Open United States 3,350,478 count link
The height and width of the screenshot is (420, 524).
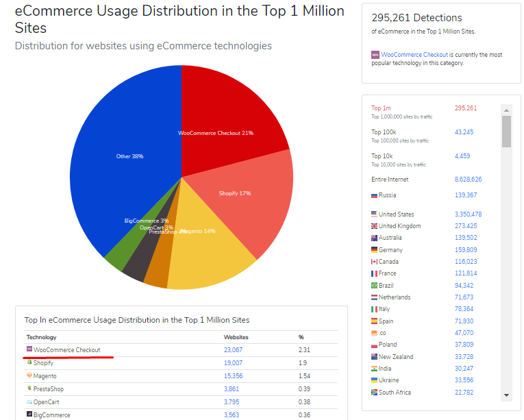click(468, 214)
